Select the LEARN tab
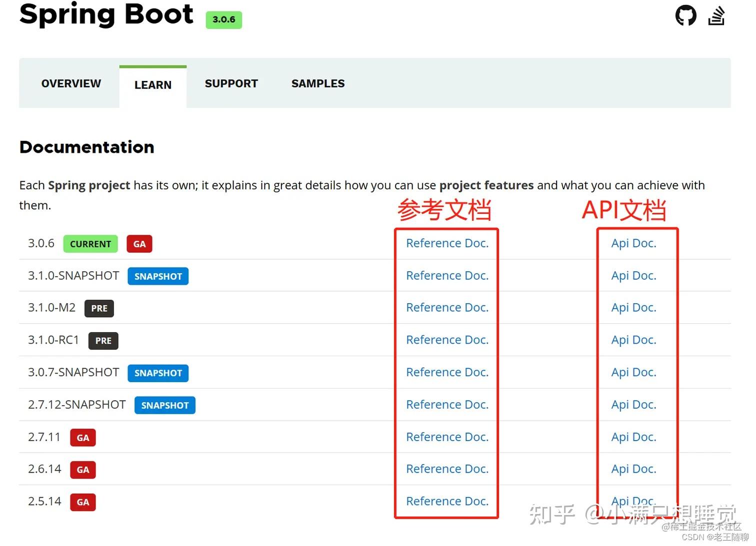This screenshot has width=756, height=546. pos(152,85)
